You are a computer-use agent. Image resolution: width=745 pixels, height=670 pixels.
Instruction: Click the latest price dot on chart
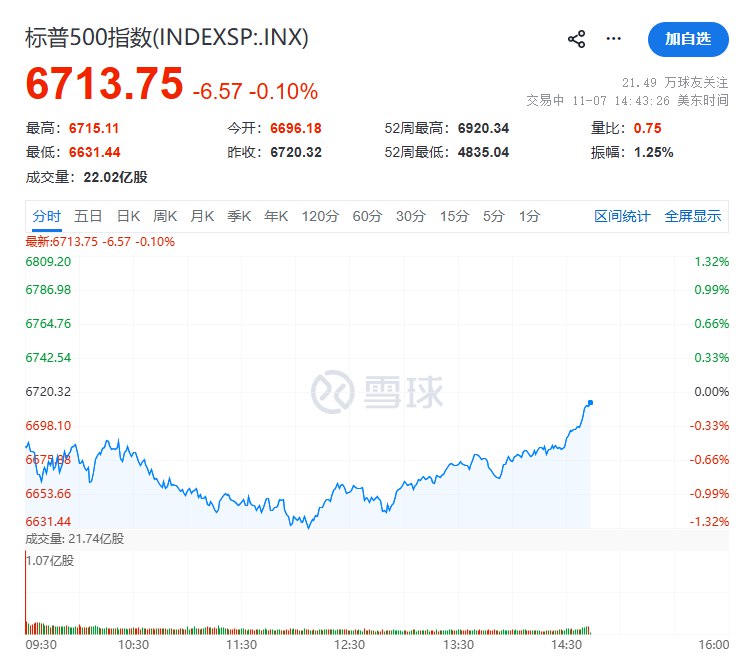(x=590, y=403)
